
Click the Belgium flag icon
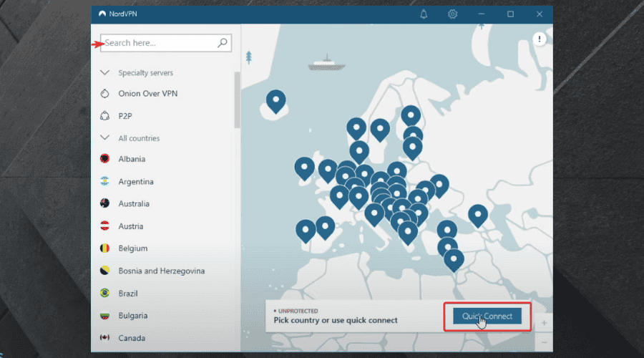click(104, 248)
